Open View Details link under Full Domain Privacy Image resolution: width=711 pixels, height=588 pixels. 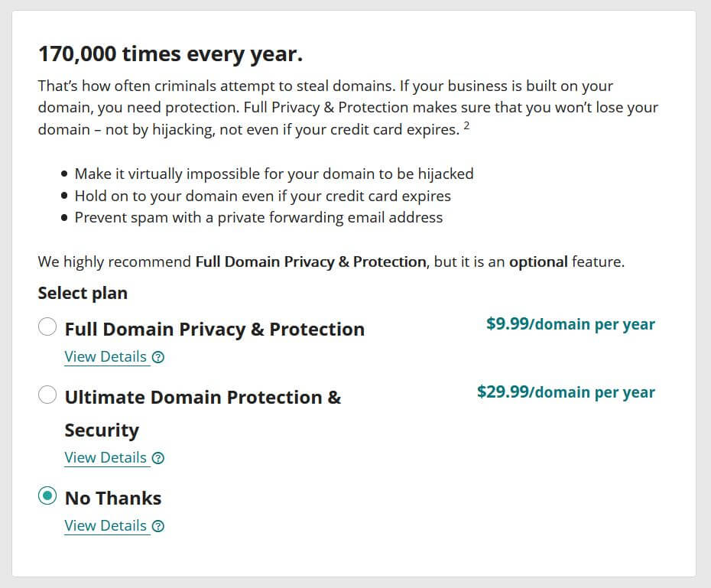pos(106,357)
